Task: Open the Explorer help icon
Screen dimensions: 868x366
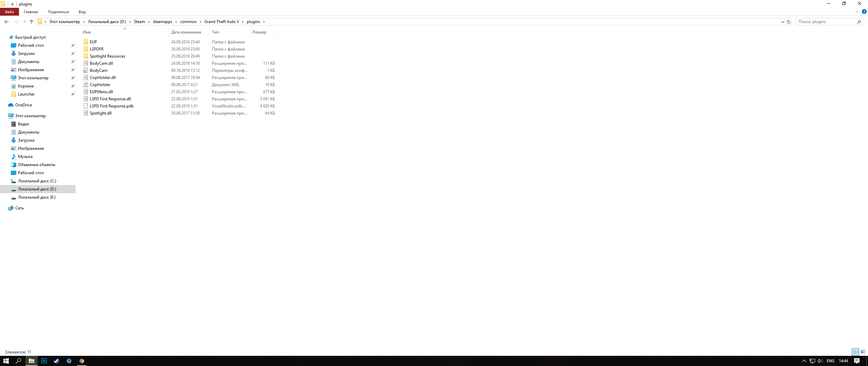Action: [864, 12]
